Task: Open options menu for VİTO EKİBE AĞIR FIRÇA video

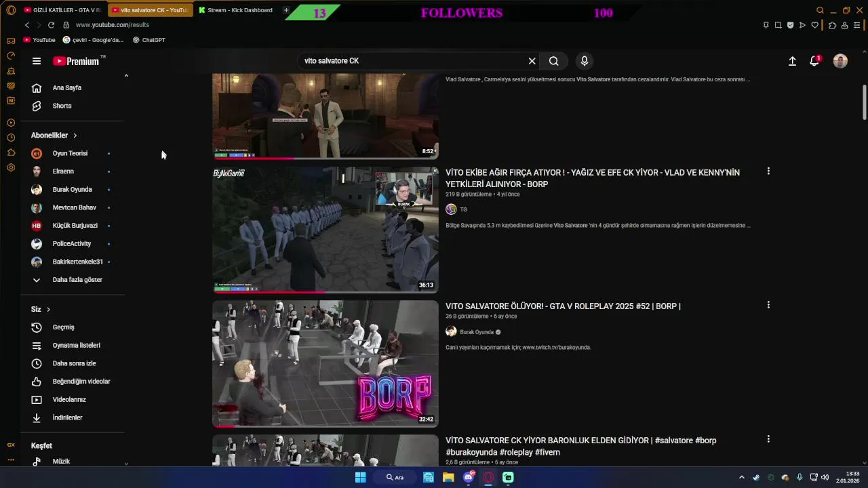Action: pos(768,171)
